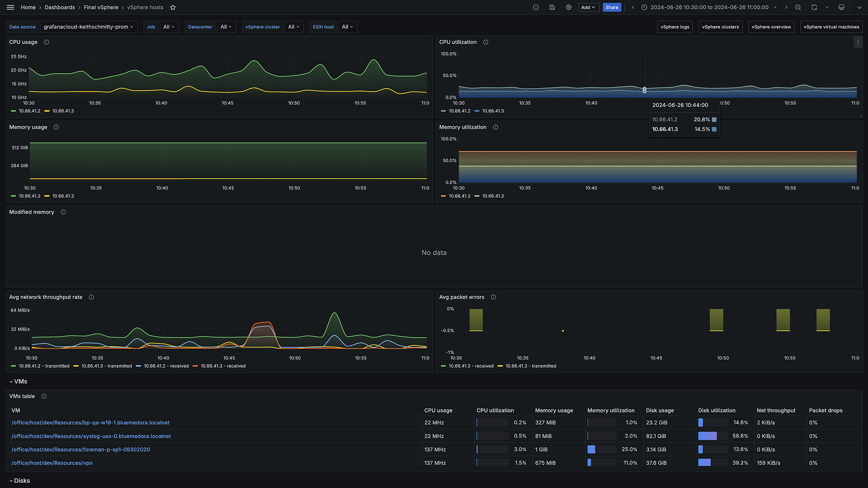Toggle 10.66.41.3 - received in network throughput legend
Viewport: 868px width, 488px height.
tap(223, 366)
